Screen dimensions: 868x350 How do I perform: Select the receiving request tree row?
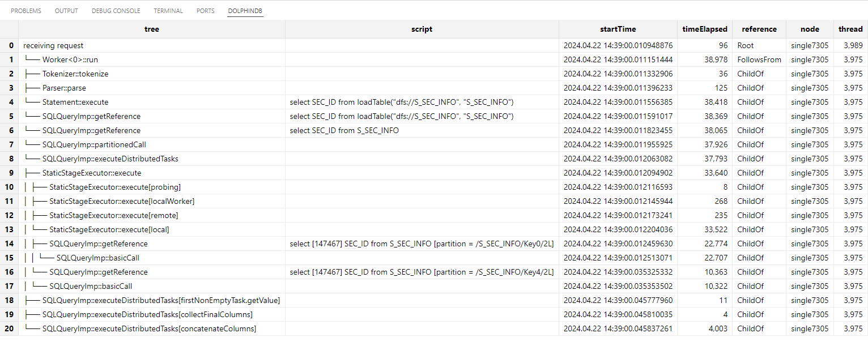(x=53, y=45)
